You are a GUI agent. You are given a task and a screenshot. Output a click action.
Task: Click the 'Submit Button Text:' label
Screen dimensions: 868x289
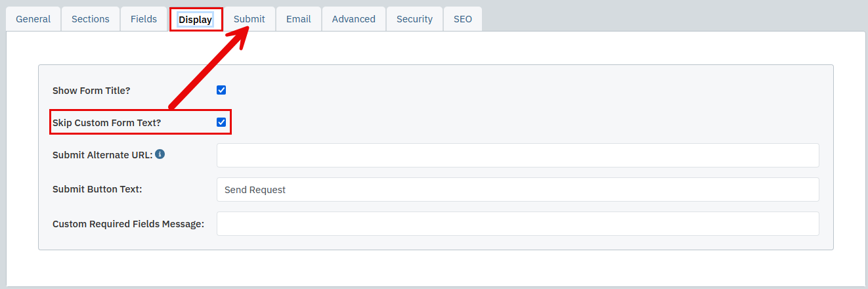(x=97, y=189)
